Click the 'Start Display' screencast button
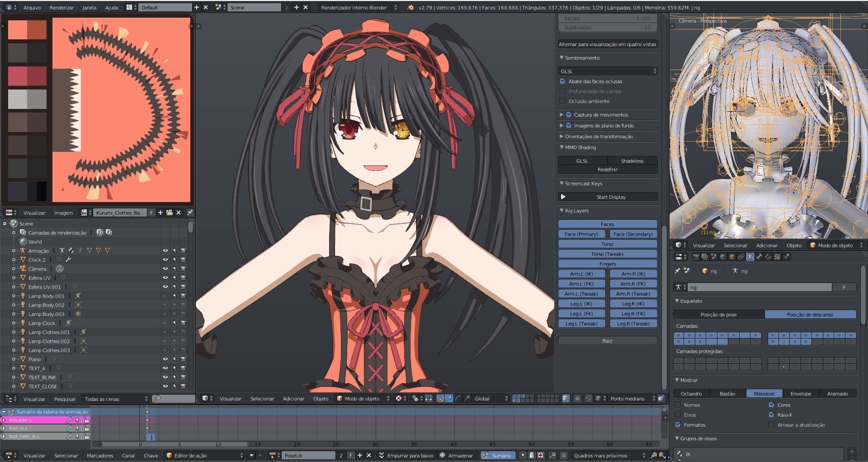868x462 pixels. [608, 197]
